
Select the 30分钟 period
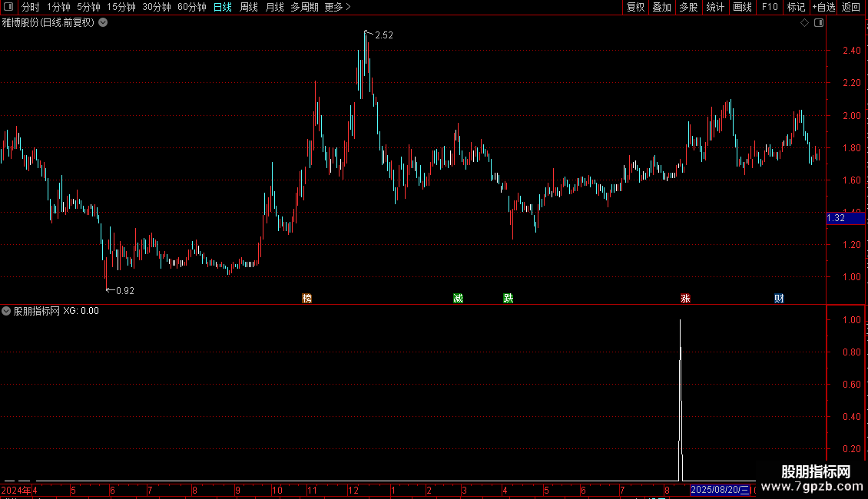(x=157, y=7)
